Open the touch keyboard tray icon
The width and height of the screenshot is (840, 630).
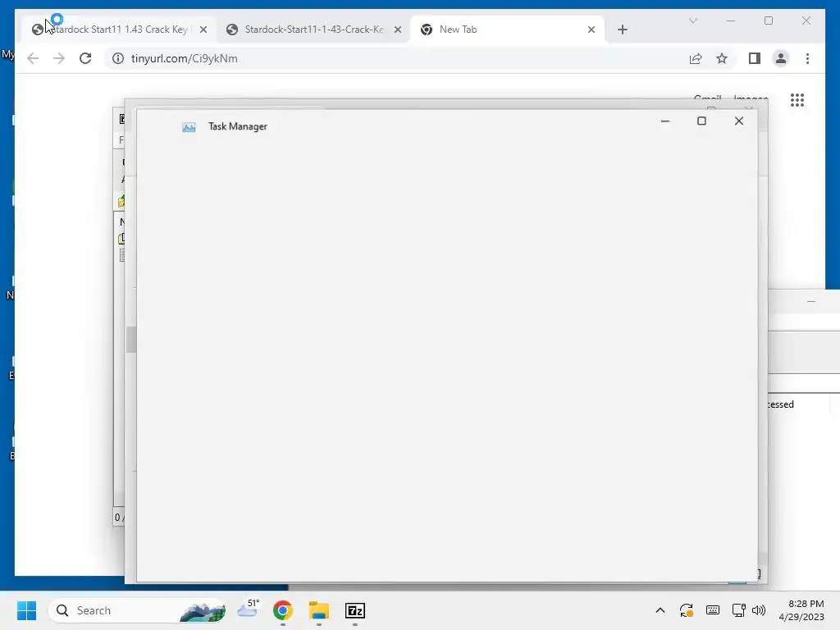[x=713, y=610]
